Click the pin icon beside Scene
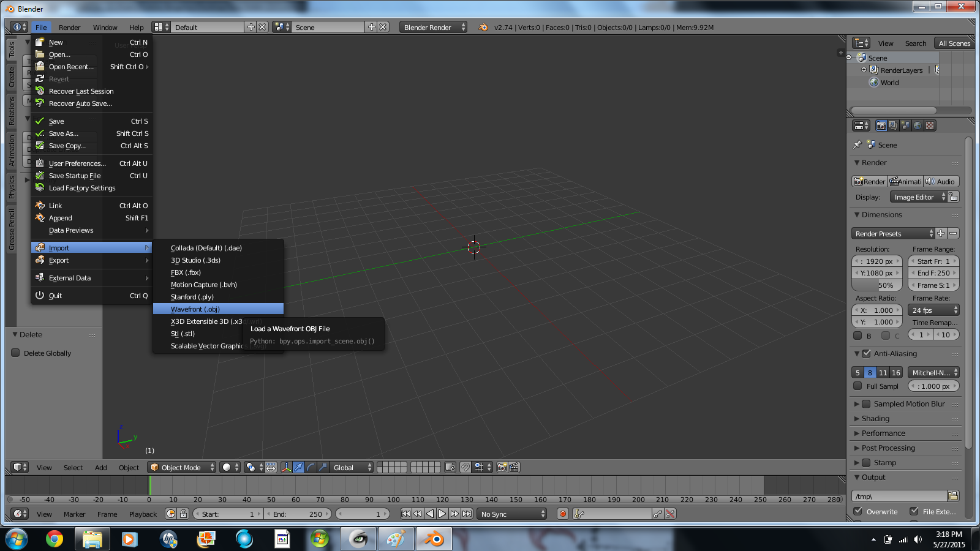This screenshot has width=980, height=551. [x=858, y=145]
